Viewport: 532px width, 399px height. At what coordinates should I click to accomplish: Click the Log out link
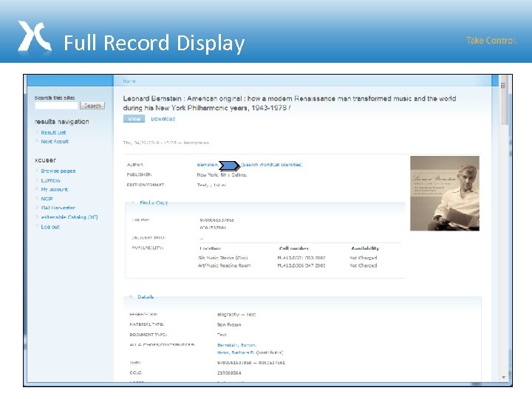pos(50,227)
